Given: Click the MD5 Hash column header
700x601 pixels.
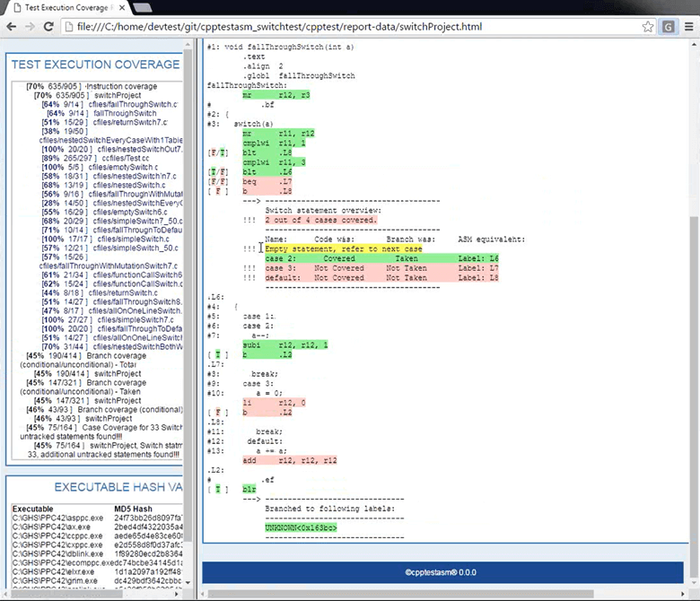Looking at the screenshot, I should [133, 510].
